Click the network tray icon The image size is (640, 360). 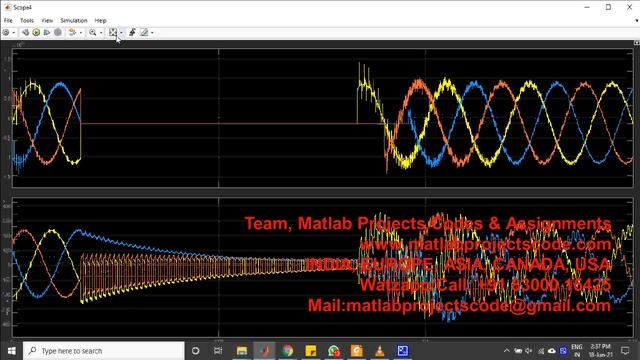pos(541,351)
